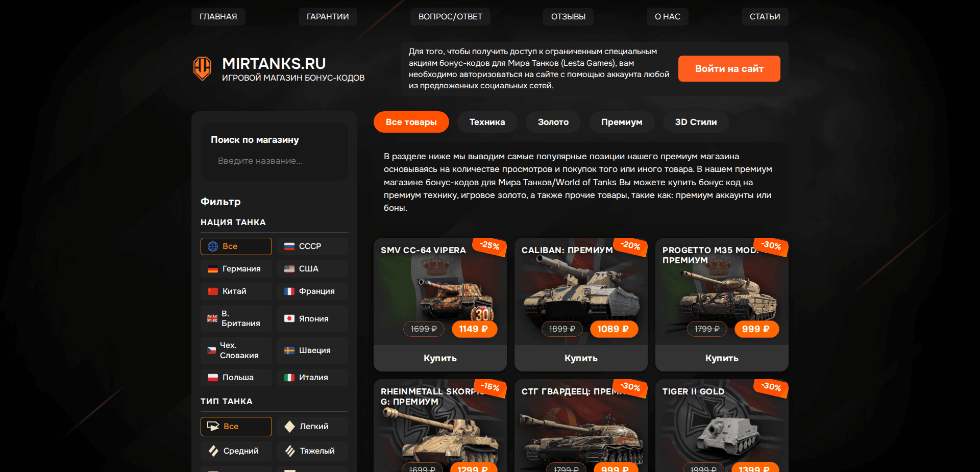Buy the Caliban премиум tank
This screenshot has width=980, height=472.
[x=581, y=358]
